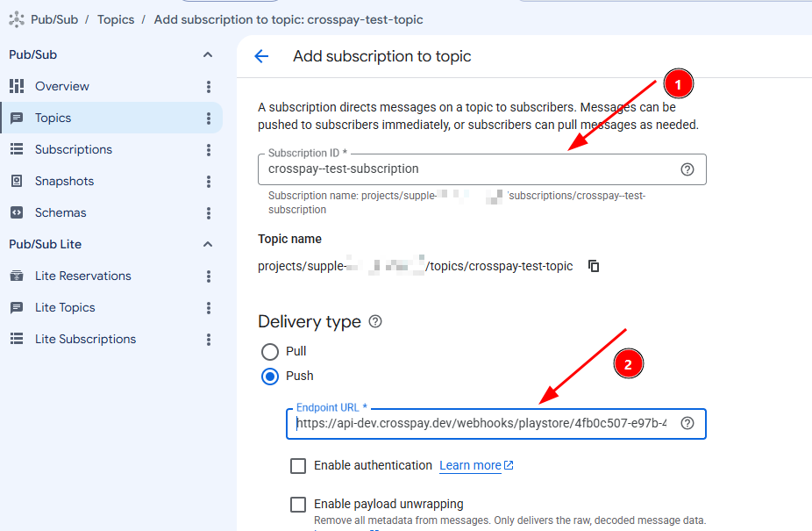The image size is (812, 531).
Task: Open Lite Subscriptions in the sidebar
Action: pyautogui.click(x=85, y=339)
